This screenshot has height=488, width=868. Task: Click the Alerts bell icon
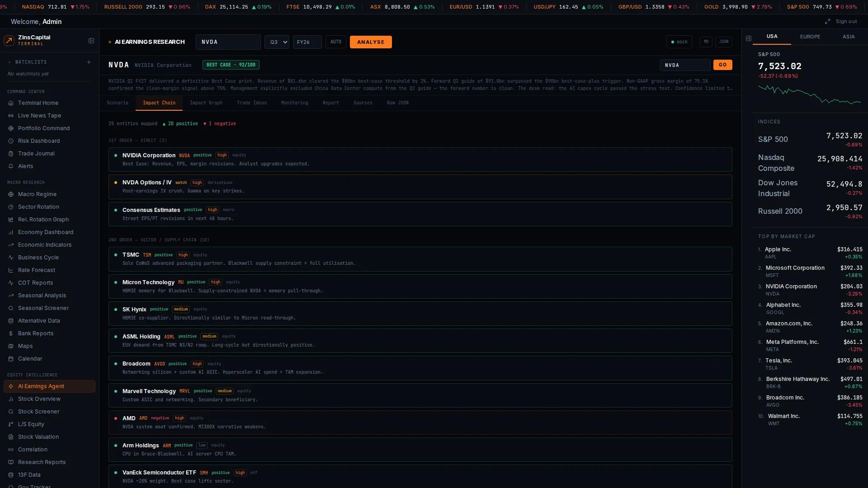pyautogui.click(x=11, y=166)
